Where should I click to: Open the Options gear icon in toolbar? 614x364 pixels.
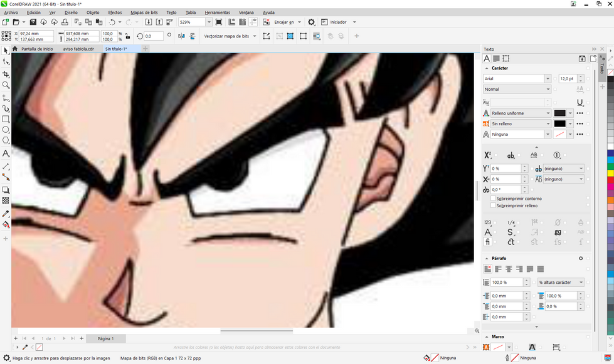(311, 23)
